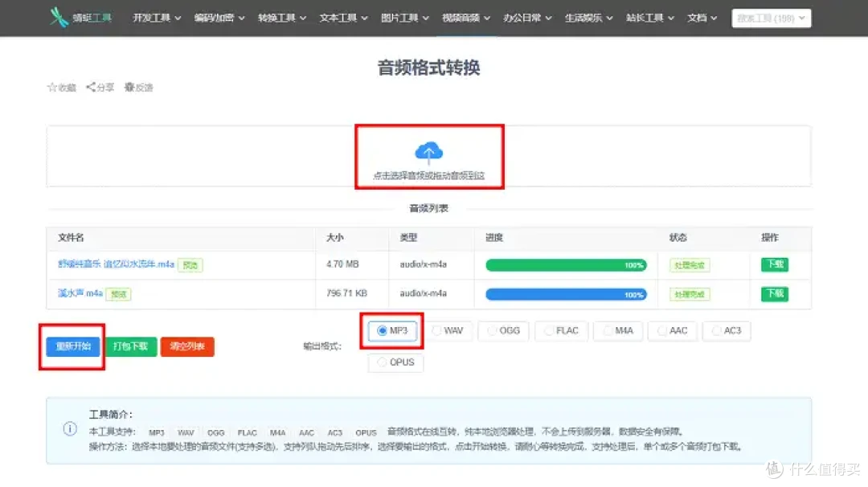Select the OPUS output format
The image size is (868, 487).
click(395, 362)
